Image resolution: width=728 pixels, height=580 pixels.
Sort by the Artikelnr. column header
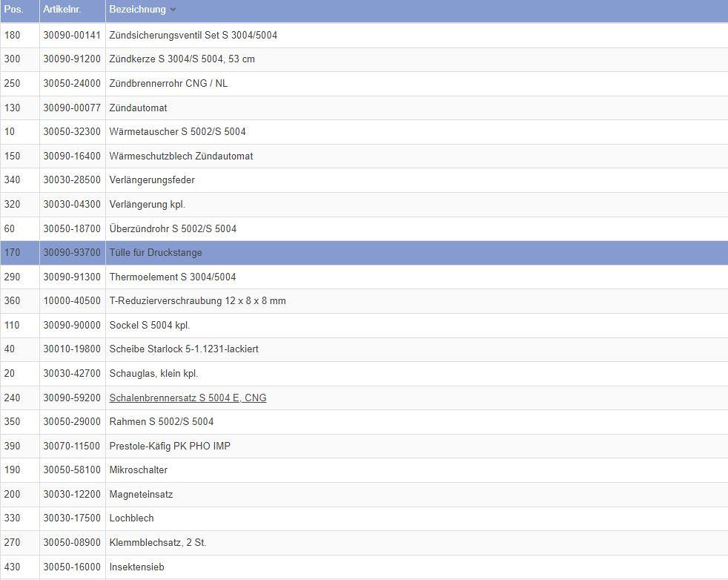tap(62, 10)
